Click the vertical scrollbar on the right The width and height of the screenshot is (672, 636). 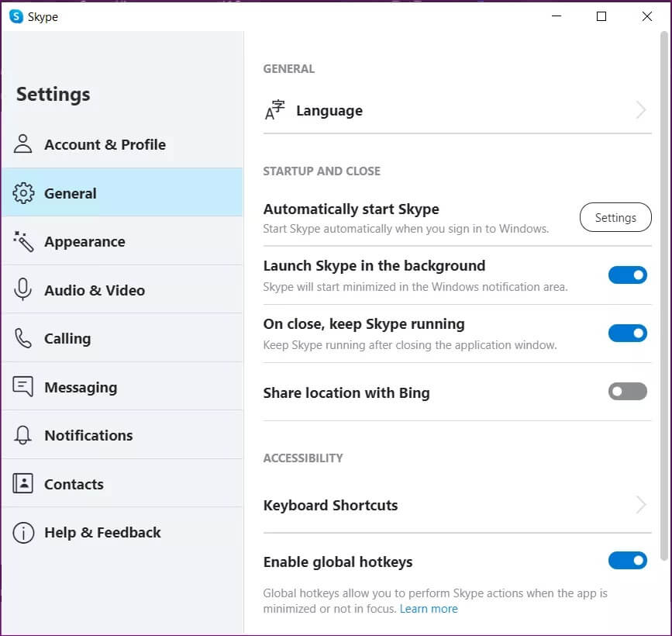664,296
